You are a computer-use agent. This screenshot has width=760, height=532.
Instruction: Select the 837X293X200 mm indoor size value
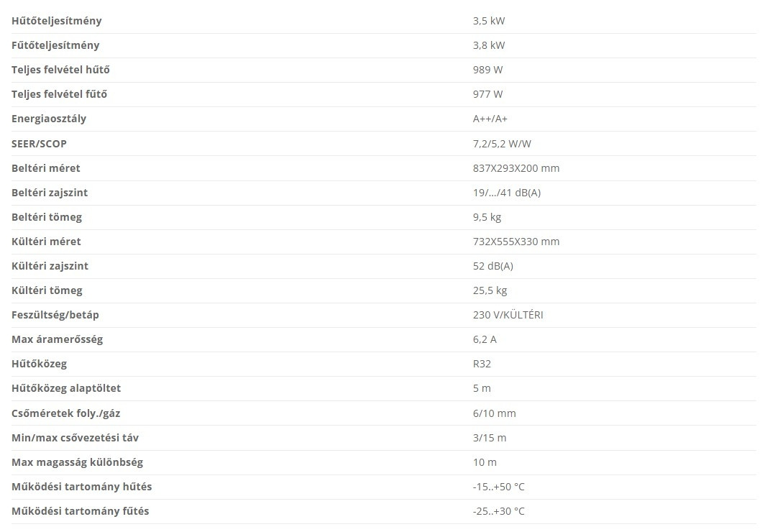516,168
